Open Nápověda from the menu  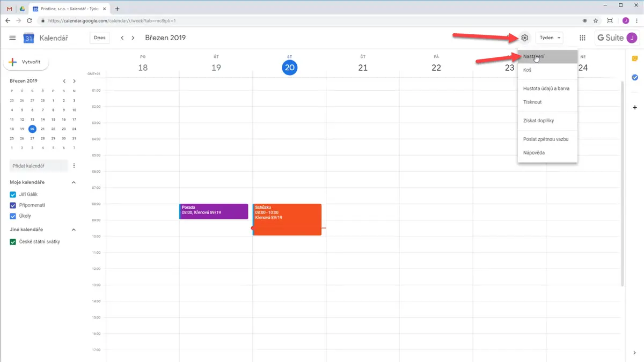547,153
